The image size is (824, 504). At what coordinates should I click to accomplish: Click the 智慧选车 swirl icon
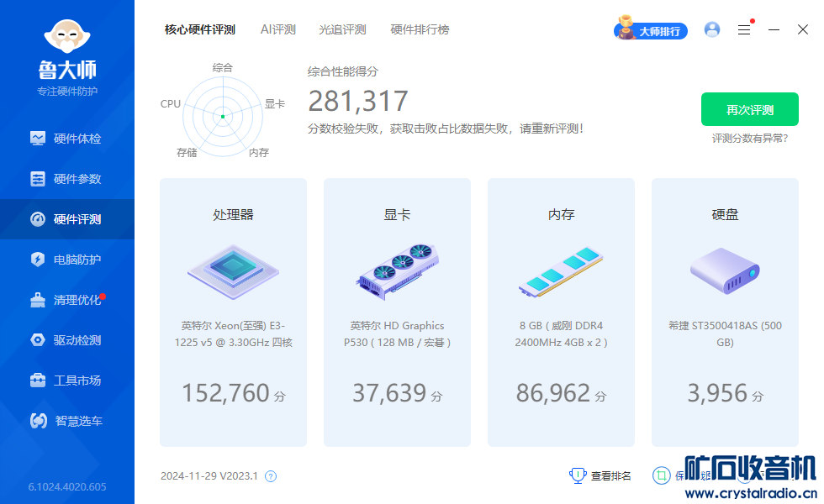point(39,421)
